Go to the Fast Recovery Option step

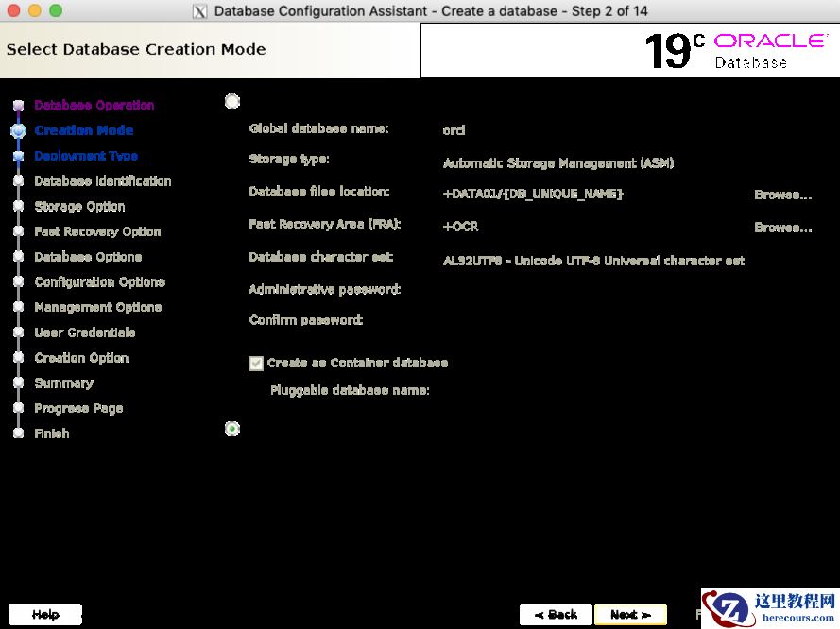(97, 231)
